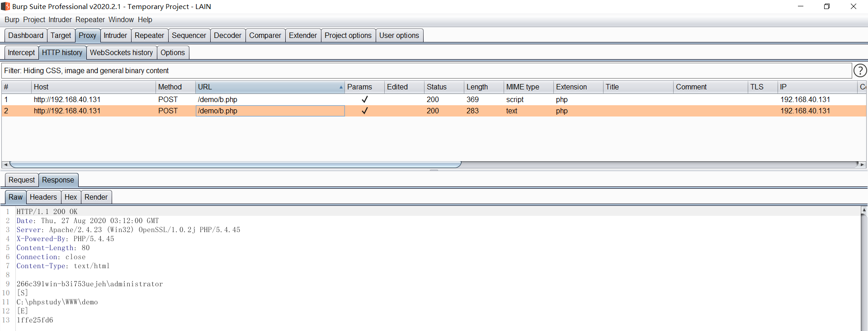
Task: Select the HTTP history sub-tab
Action: pyautogui.click(x=62, y=52)
